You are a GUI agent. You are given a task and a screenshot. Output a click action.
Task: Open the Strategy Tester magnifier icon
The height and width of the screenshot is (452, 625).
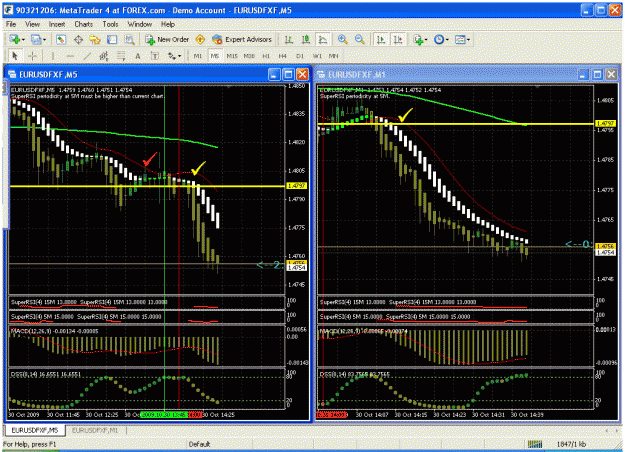129,39
